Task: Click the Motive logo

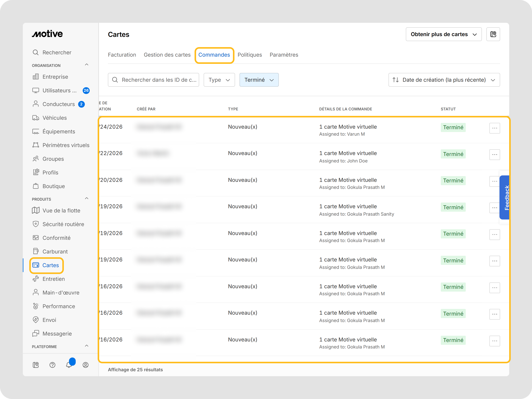Action: click(47, 34)
